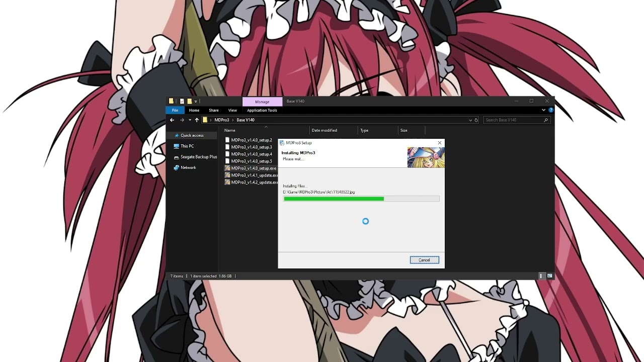Select This PC in navigation pane
Viewport: 644px width, 362px height.
point(187,146)
